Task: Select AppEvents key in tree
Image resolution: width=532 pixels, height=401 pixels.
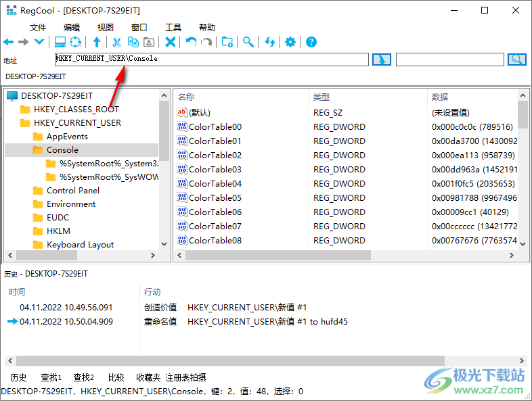Action: (67, 137)
